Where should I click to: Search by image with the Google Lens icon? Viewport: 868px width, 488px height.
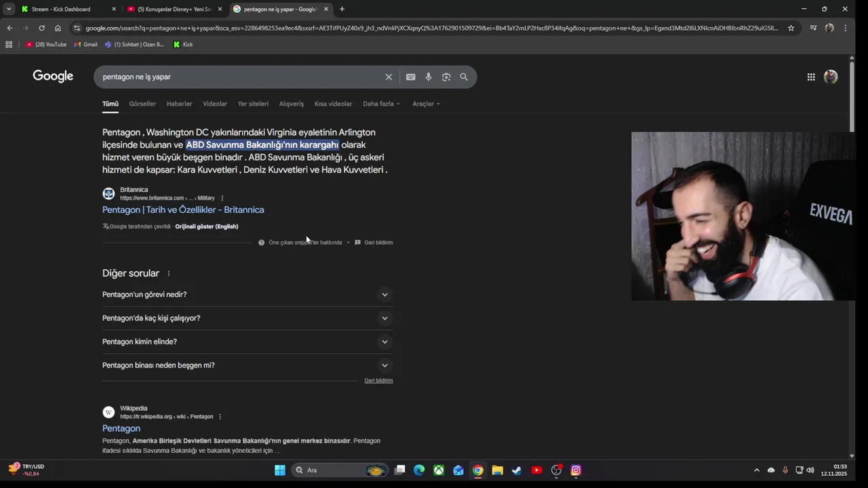point(446,77)
